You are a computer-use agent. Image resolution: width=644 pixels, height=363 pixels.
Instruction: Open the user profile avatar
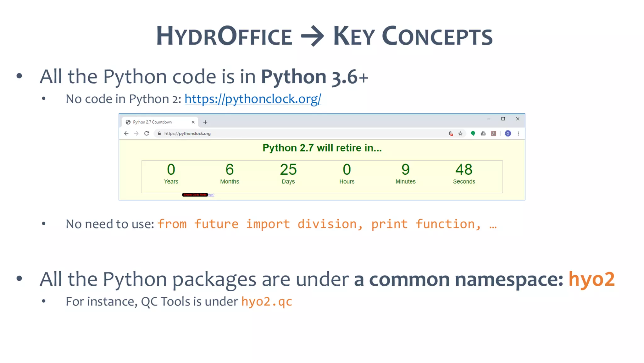tap(508, 134)
